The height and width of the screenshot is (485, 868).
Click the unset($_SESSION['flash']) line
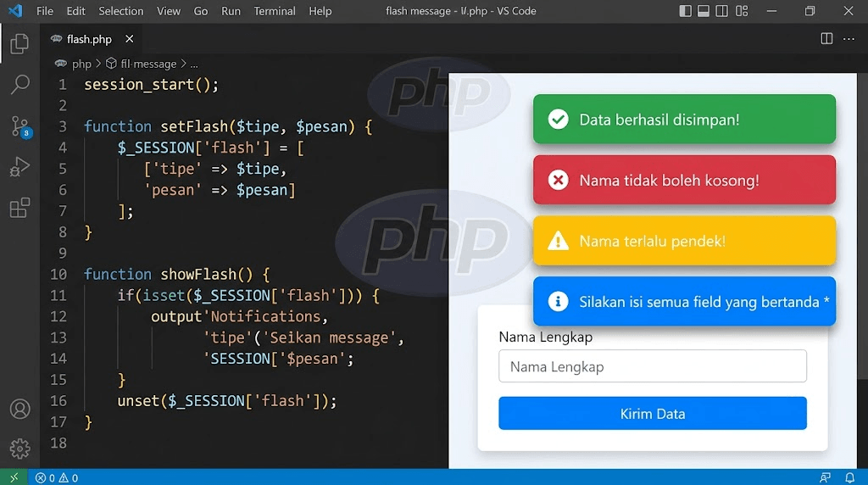(226, 401)
